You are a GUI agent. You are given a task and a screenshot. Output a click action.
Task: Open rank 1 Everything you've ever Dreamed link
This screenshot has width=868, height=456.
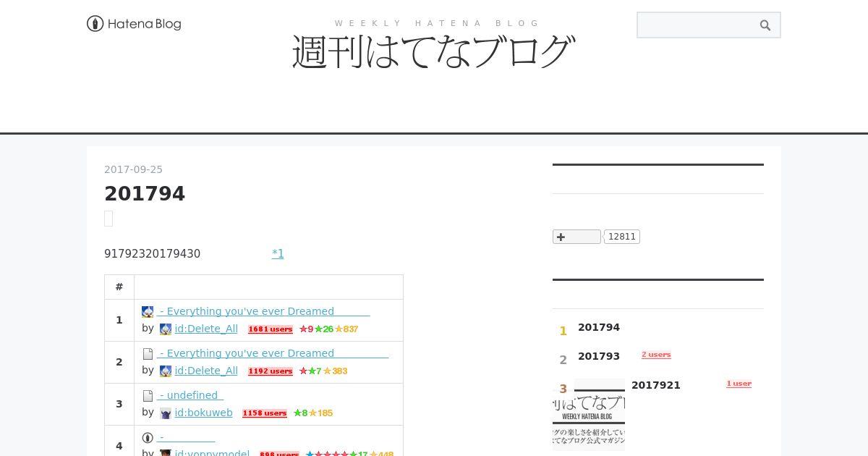click(x=263, y=311)
